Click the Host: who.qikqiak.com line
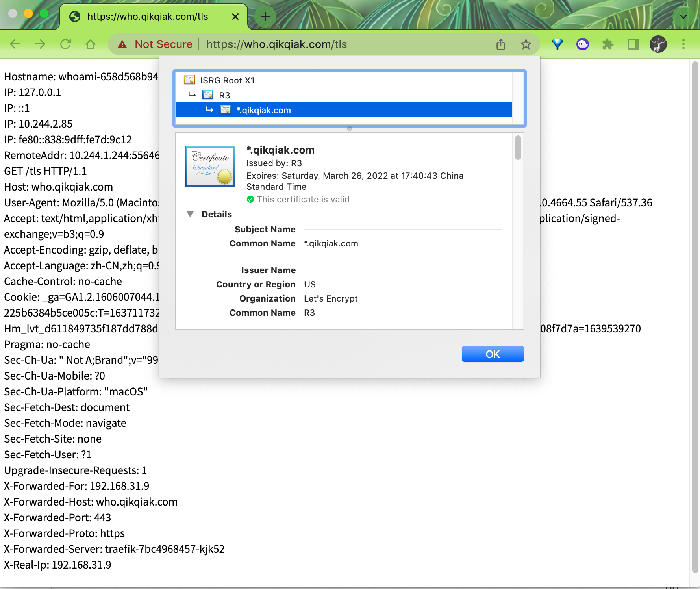Image resolution: width=700 pixels, height=589 pixels. 59,187
